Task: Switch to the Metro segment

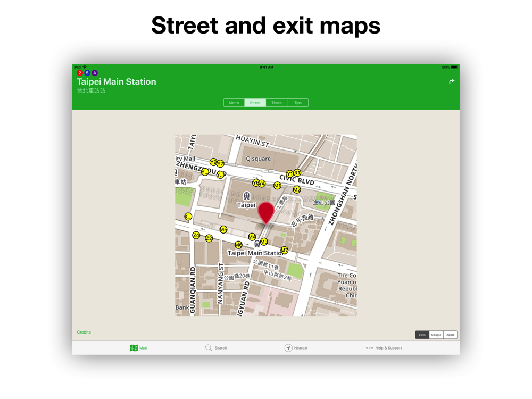Action: (234, 103)
